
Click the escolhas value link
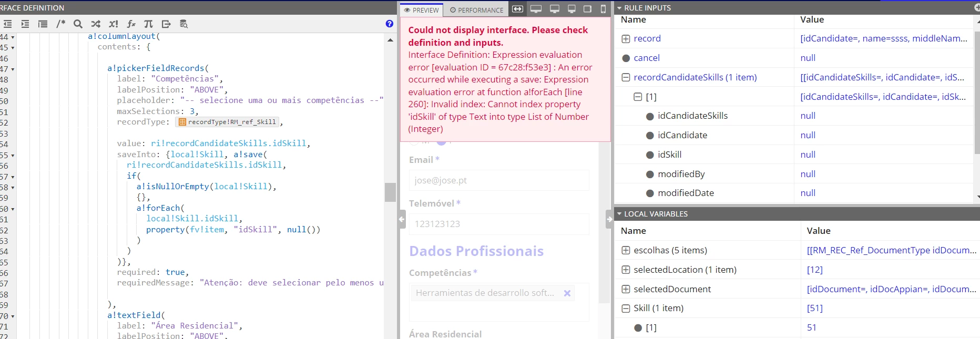point(892,250)
